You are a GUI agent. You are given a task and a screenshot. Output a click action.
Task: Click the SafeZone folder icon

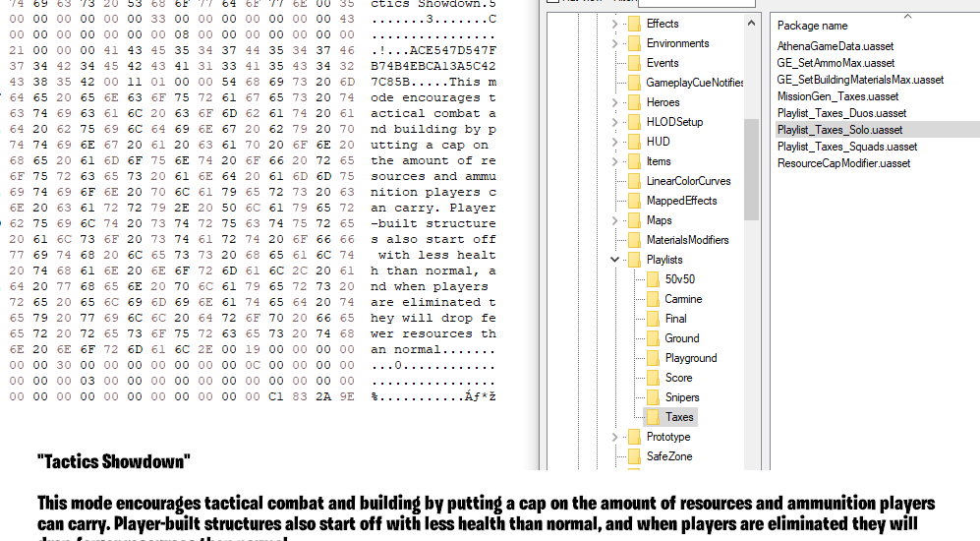click(x=634, y=456)
